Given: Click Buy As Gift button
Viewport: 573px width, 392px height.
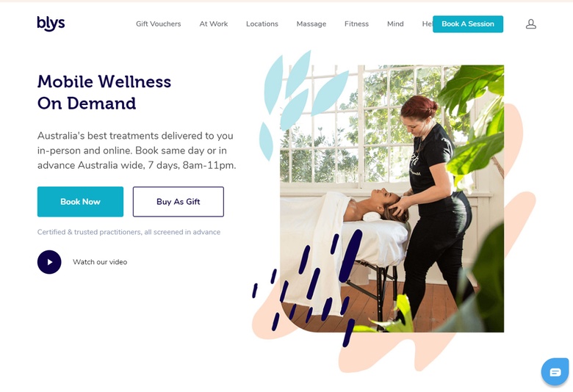Looking at the screenshot, I should [x=179, y=202].
